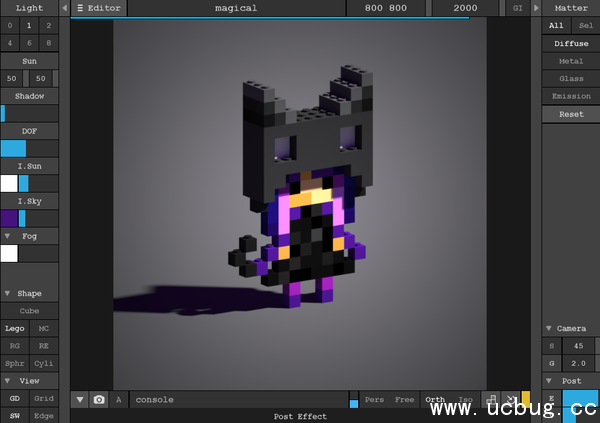
Task: Toggle GD ground display
Action: [15, 398]
